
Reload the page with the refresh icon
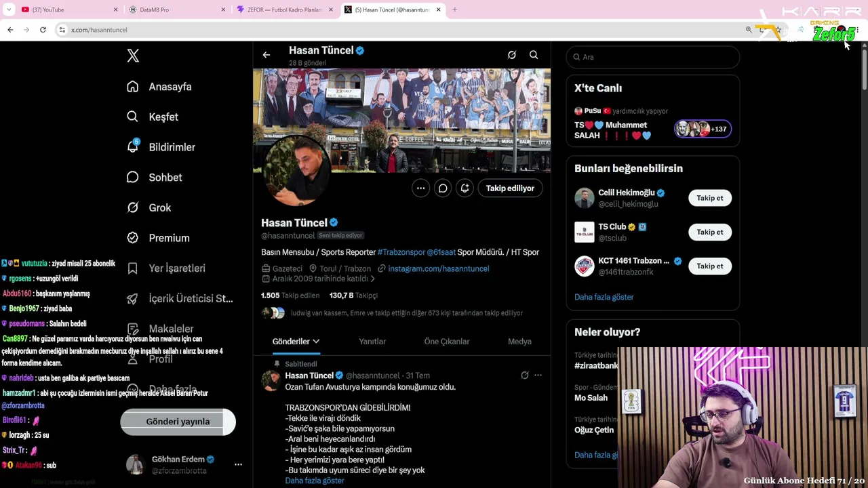[43, 30]
